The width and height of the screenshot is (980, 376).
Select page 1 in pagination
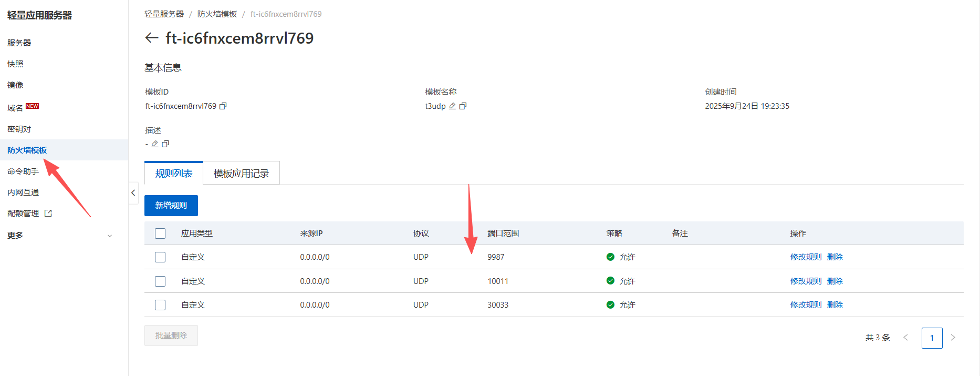(x=932, y=338)
